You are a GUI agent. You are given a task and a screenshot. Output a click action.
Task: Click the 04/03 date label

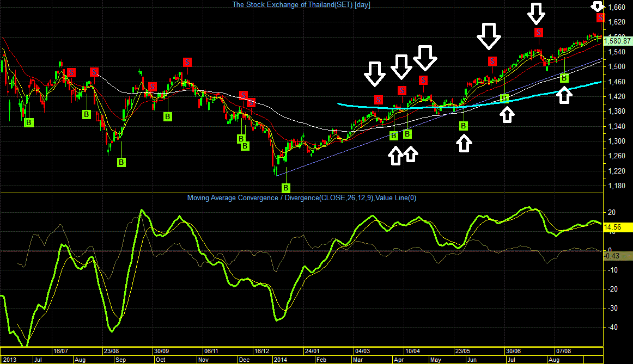[x=362, y=351]
